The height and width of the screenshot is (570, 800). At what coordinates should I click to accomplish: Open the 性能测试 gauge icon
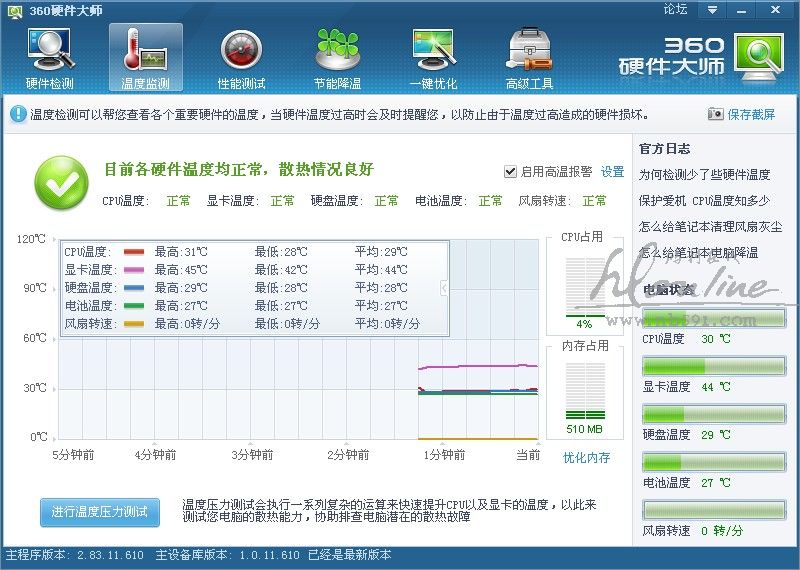241,58
